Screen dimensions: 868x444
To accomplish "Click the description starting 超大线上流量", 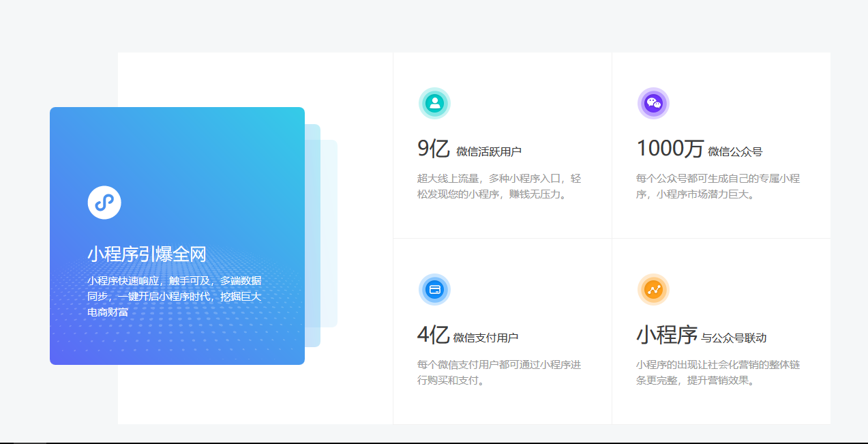I will coord(499,186).
